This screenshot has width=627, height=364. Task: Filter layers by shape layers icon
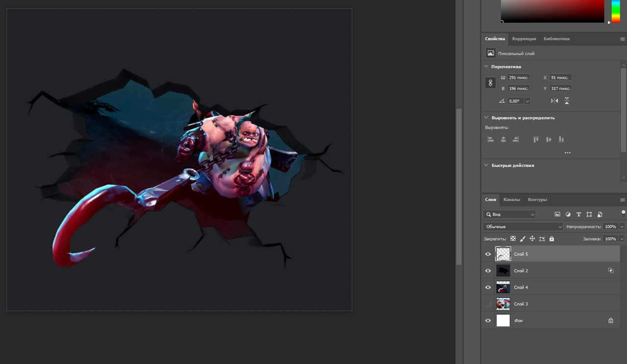point(589,214)
